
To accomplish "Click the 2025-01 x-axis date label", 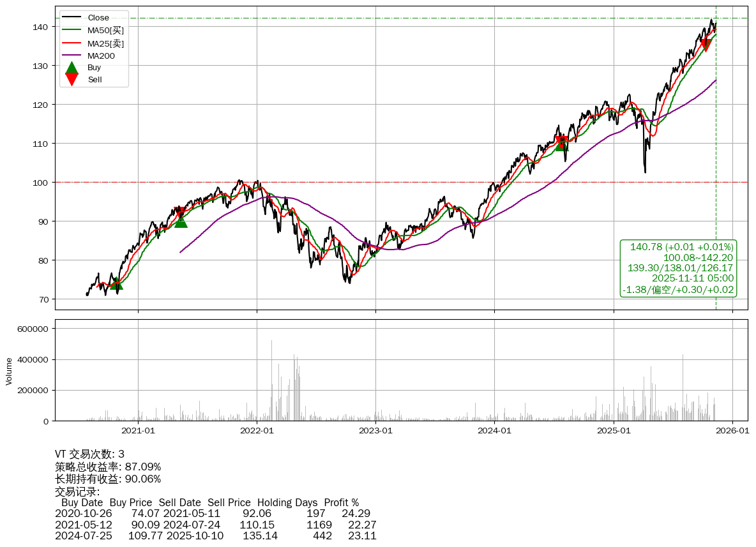I will 613,431.
